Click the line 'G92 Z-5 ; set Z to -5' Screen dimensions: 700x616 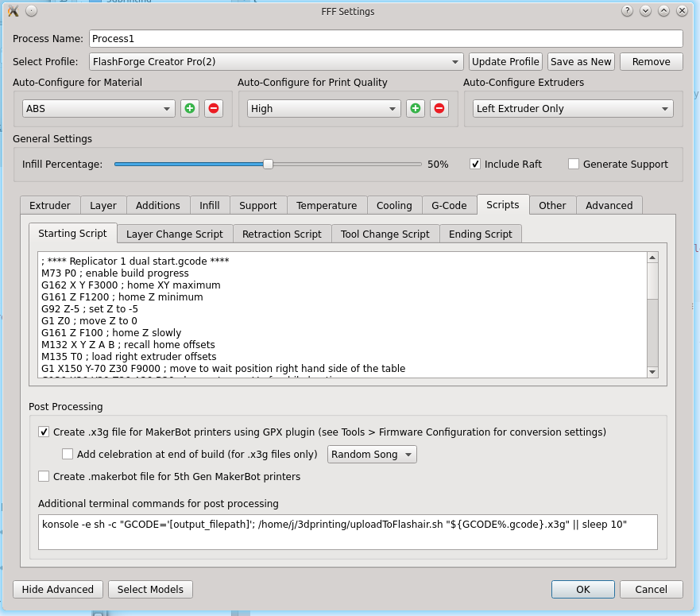point(90,308)
